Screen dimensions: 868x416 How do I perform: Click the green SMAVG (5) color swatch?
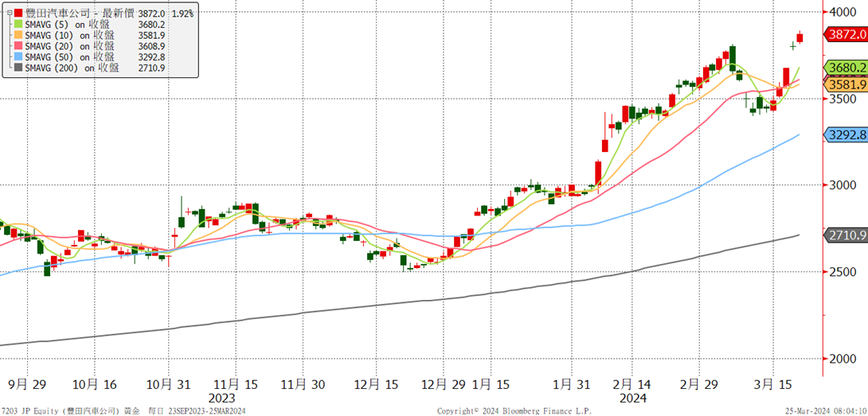tap(19, 24)
